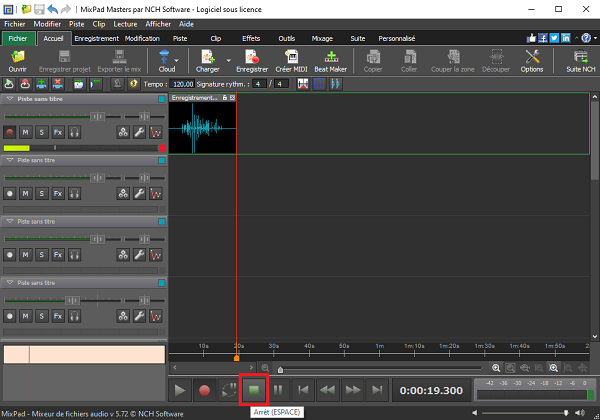The height and width of the screenshot is (420, 600).
Task: Toggle the blue color square on first track
Action: pos(162,99)
